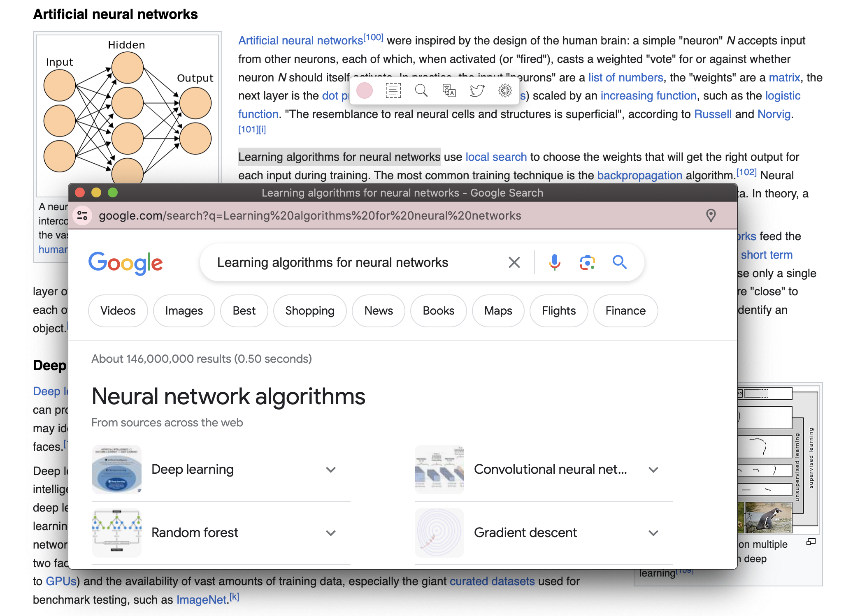Click the Gradient descent thumbnail image
This screenshot has width=846, height=616.
tap(439, 533)
